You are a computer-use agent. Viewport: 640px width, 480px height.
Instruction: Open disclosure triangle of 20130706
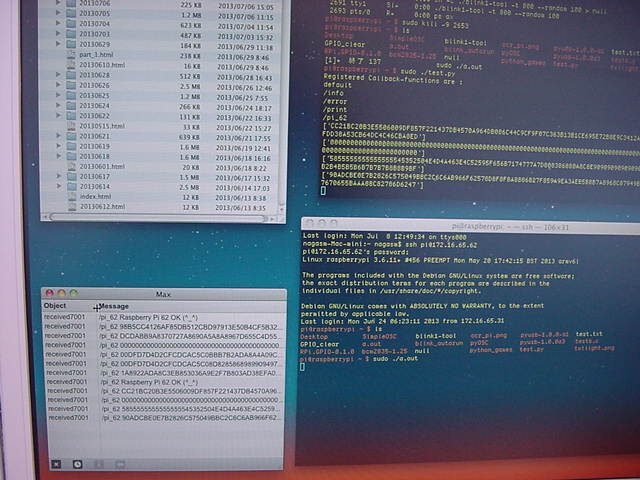point(58,3)
